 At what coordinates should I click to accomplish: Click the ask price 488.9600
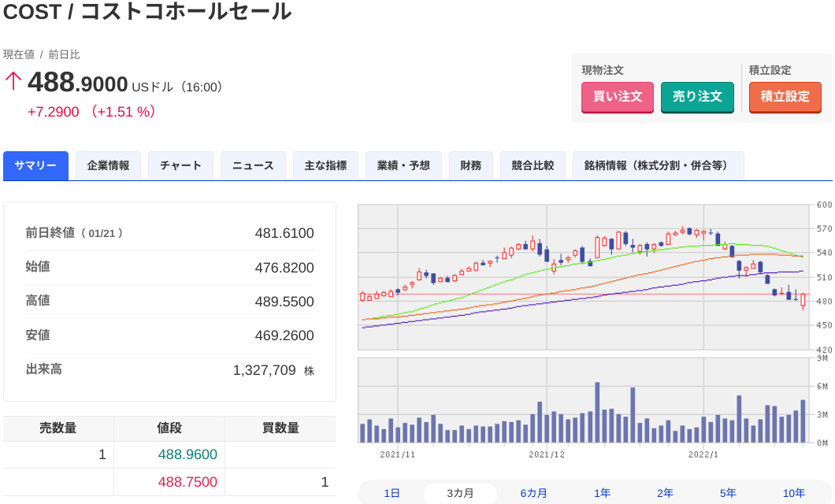[187, 454]
